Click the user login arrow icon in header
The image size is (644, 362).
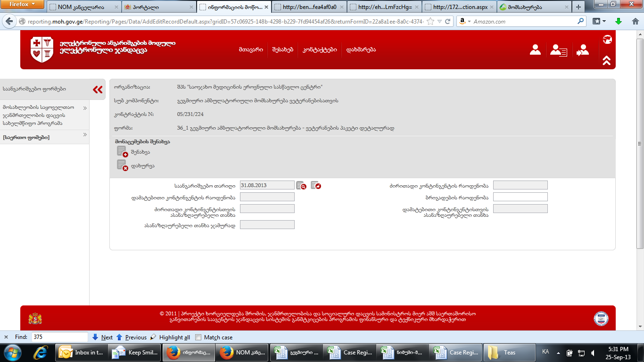[583, 50]
